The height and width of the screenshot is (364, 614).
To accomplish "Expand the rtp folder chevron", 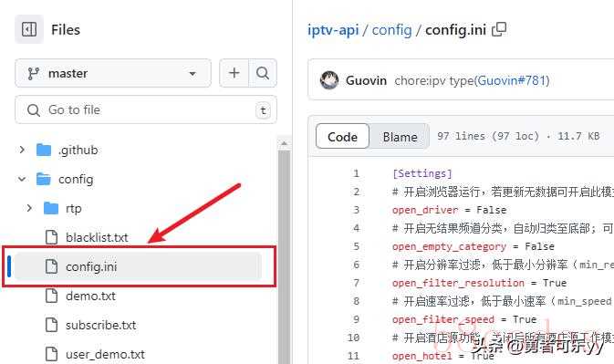I will [x=29, y=208].
